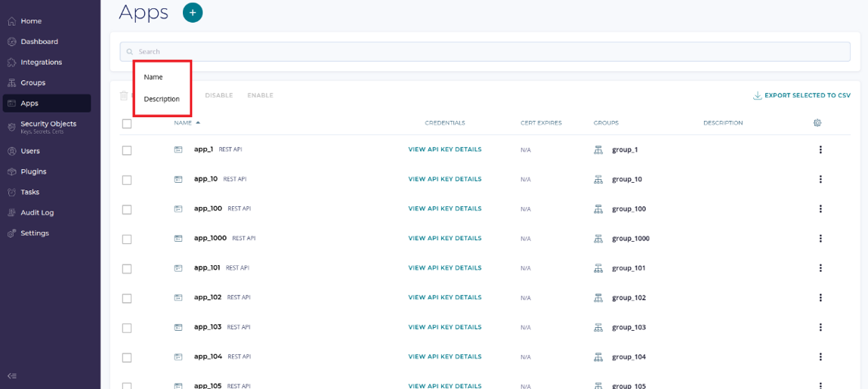This screenshot has height=389, width=868.
Task: Choose Name from the search dropdown
Action: coord(153,77)
